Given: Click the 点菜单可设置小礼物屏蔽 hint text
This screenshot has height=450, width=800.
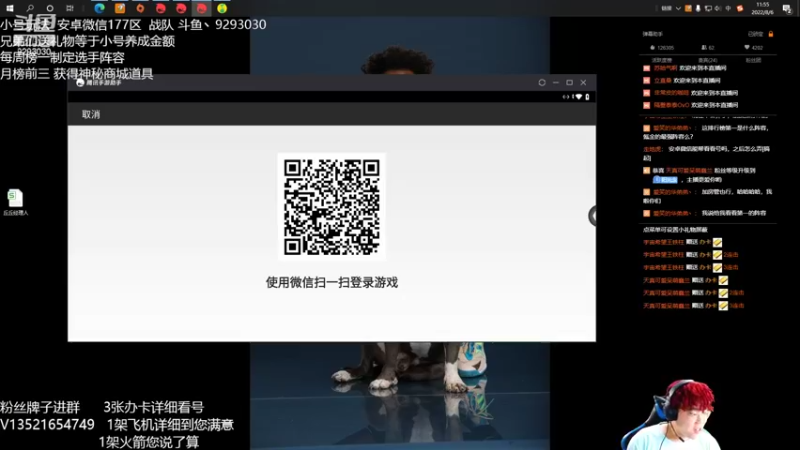Looking at the screenshot, I should pos(674,230).
